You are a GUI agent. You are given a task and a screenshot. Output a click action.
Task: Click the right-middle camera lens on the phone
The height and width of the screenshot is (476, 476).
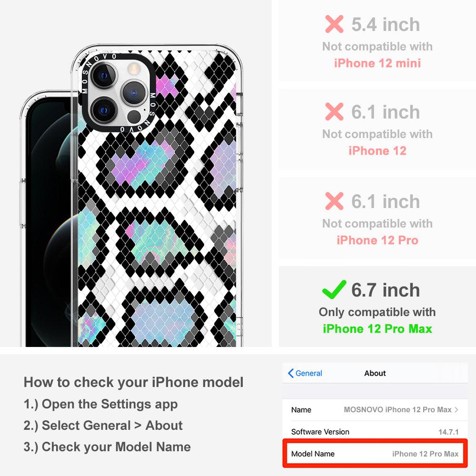click(x=134, y=93)
